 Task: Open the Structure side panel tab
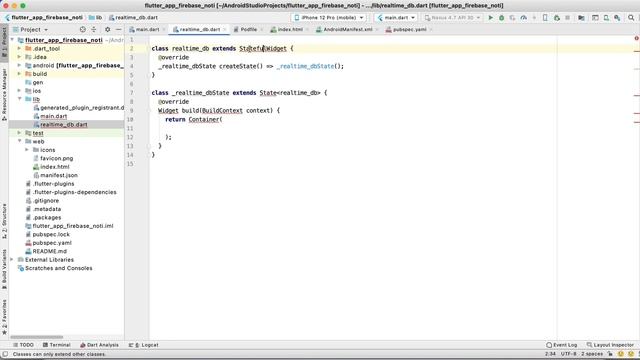(x=4, y=221)
